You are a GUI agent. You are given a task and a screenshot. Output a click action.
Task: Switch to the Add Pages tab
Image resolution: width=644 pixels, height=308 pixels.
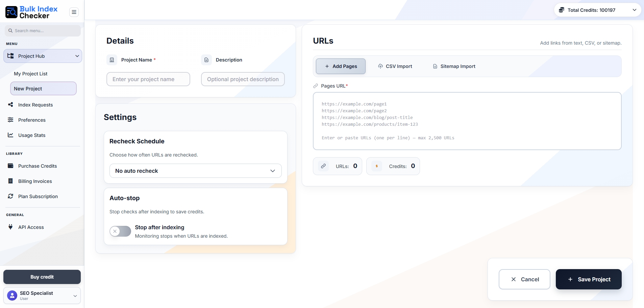coord(341,66)
